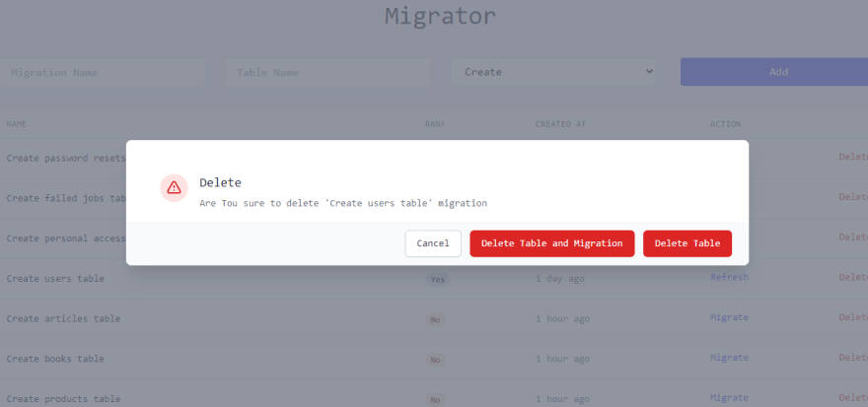The width and height of the screenshot is (868, 407).
Task: Click Delete link for Create products table
Action: (853, 398)
